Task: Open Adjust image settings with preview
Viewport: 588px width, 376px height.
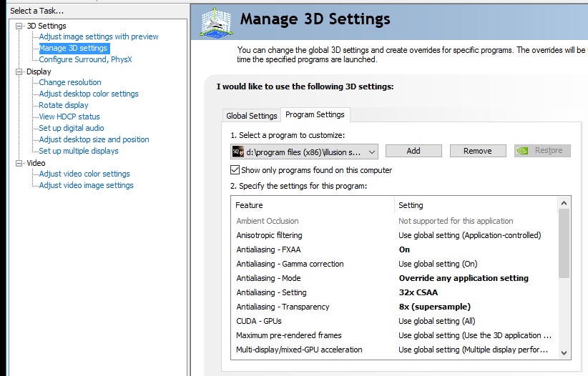Action: click(x=99, y=36)
